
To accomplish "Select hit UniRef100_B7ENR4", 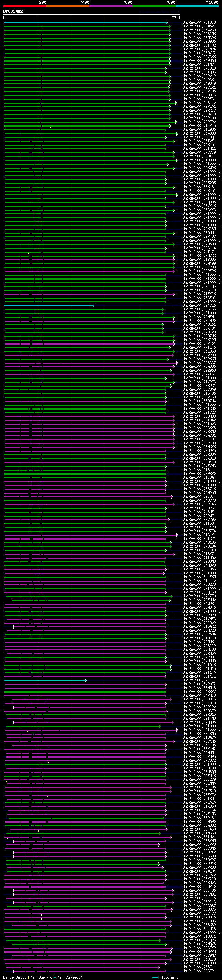I will (199, 49).
